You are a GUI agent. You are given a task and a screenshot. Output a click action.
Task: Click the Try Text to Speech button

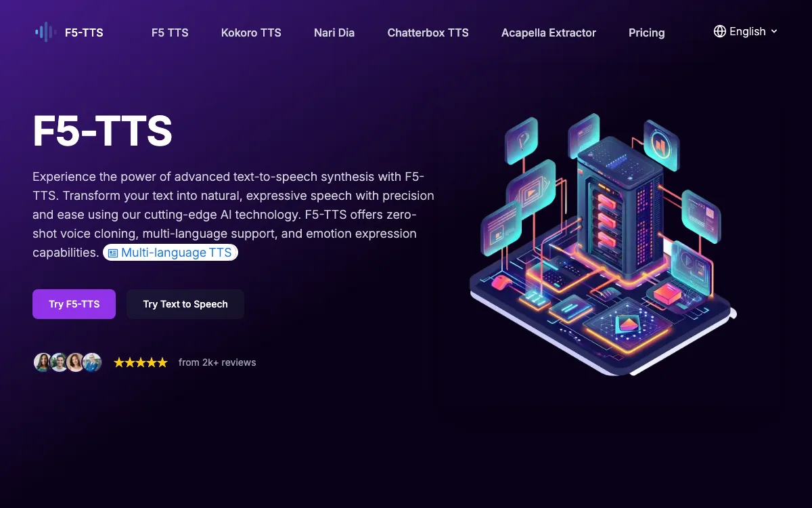tap(185, 304)
